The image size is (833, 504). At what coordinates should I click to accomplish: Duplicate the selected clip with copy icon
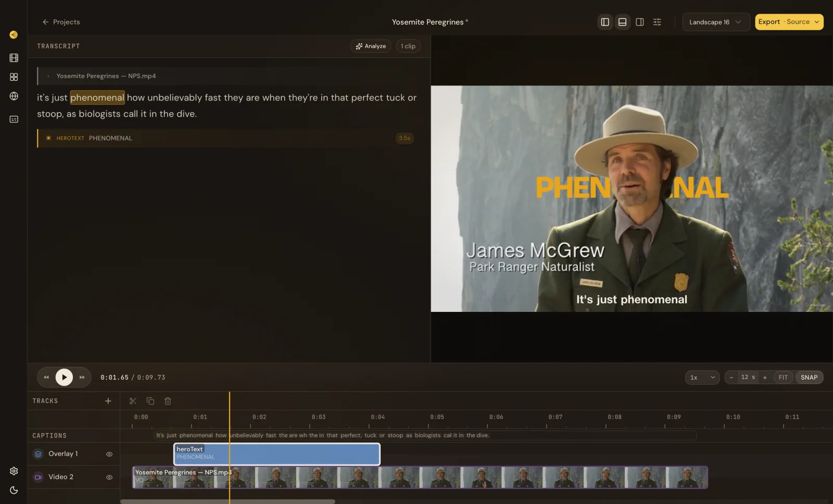click(x=150, y=401)
